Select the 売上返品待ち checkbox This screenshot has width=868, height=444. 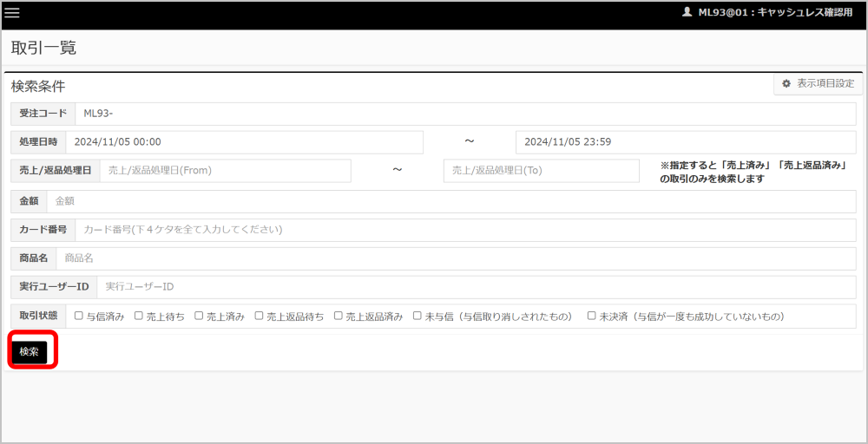[259, 317]
